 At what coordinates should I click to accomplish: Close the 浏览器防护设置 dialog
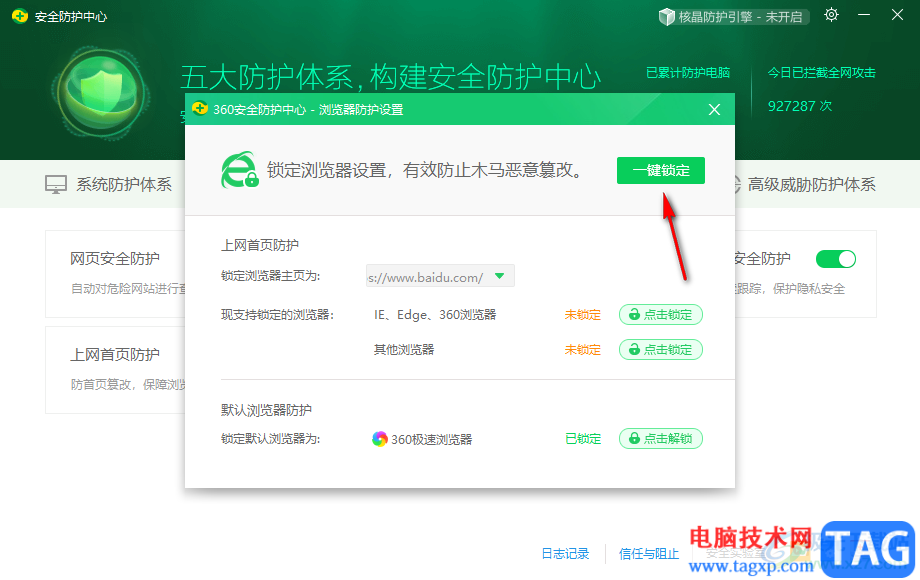point(714,110)
